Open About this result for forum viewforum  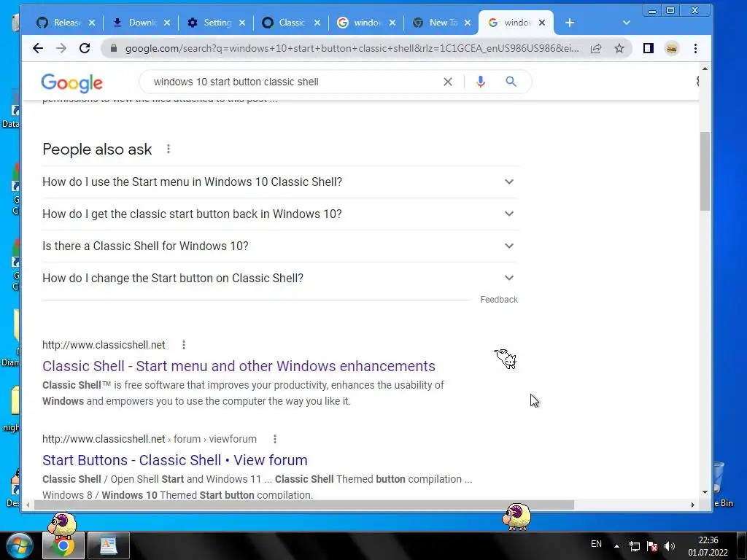click(x=275, y=439)
